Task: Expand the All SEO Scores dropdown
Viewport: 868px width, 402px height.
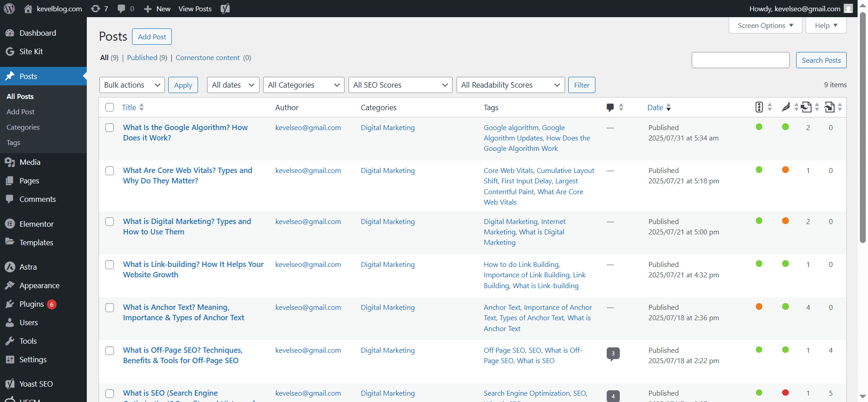Action: 400,85
